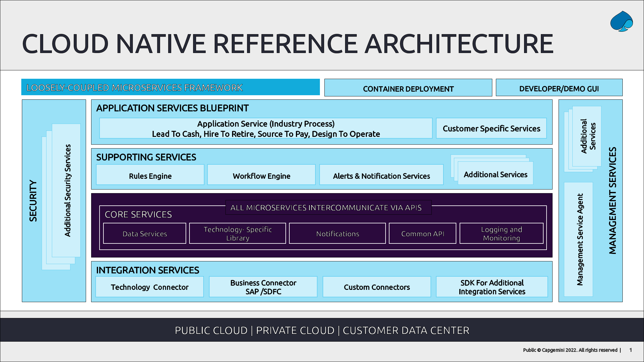Viewport: 644px width, 362px height.
Task: Click the Technology-Specific Library block
Action: [237, 233]
